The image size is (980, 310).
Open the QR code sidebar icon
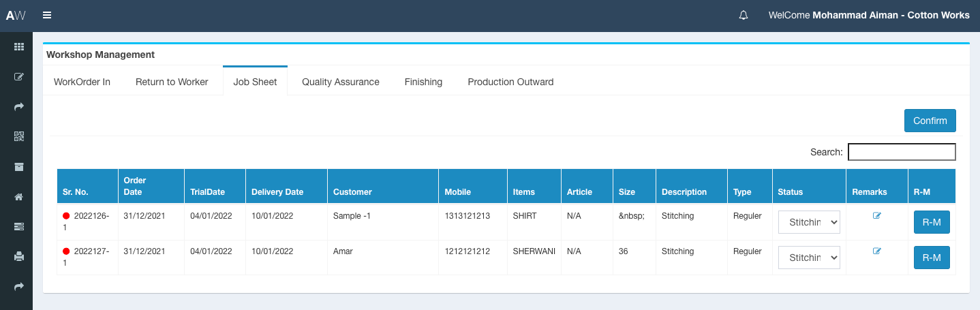coord(19,136)
